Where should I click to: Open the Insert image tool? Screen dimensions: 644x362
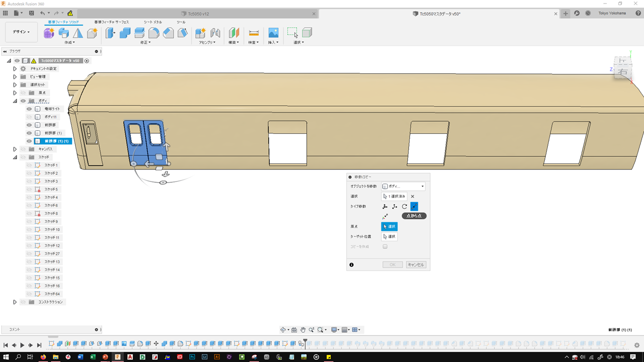pyautogui.click(x=273, y=33)
